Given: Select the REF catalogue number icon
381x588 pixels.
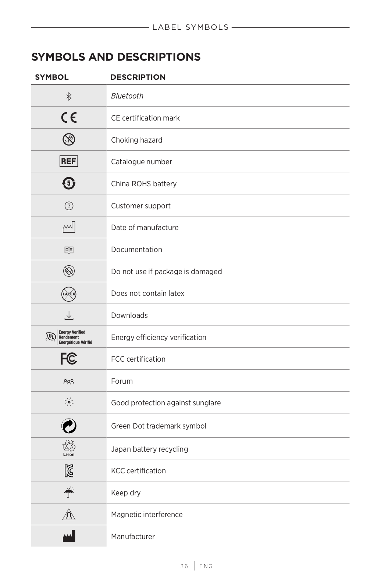Looking at the screenshot, I should point(69,161).
